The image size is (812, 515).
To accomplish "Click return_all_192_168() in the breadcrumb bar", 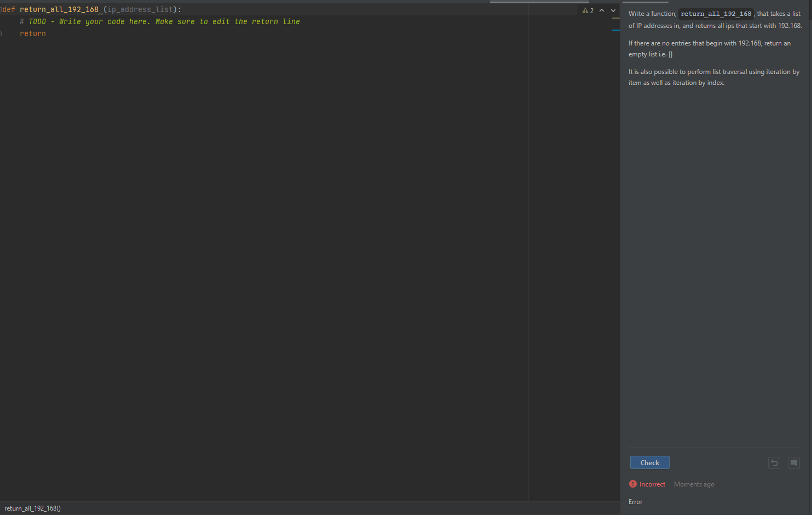I will [x=31, y=508].
